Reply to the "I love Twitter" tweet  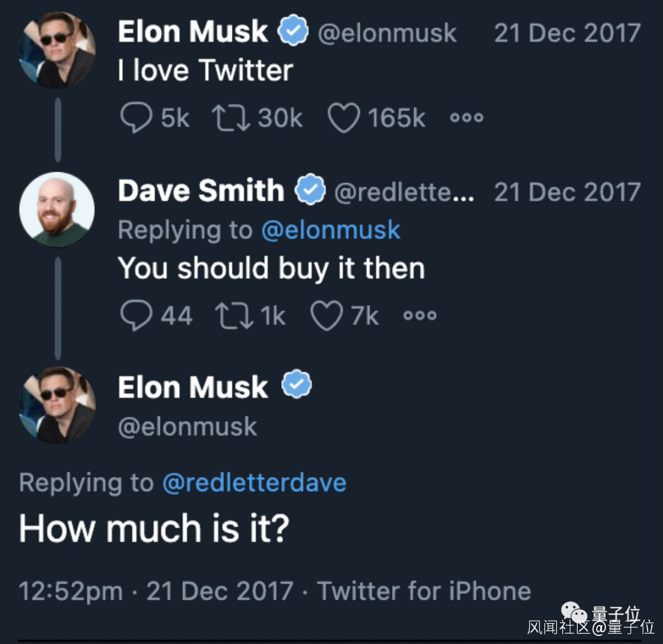[136, 117]
